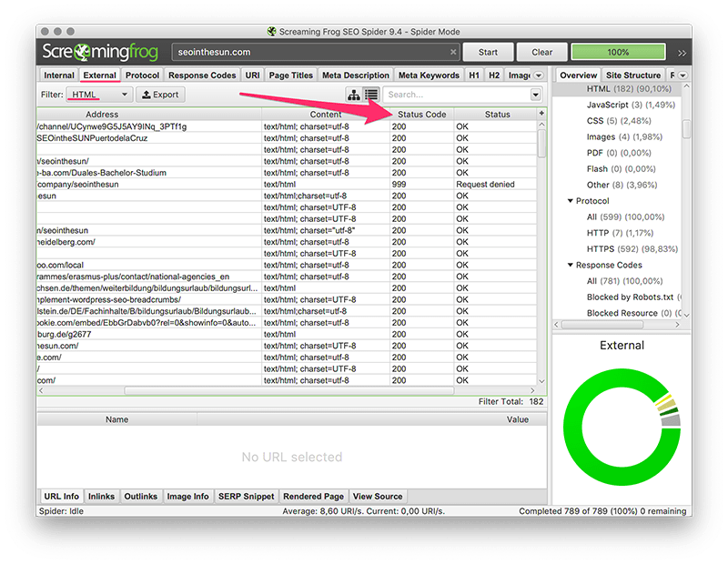Select HTML (182) in overview tree
The height and width of the screenshot is (564, 728).
[629, 89]
